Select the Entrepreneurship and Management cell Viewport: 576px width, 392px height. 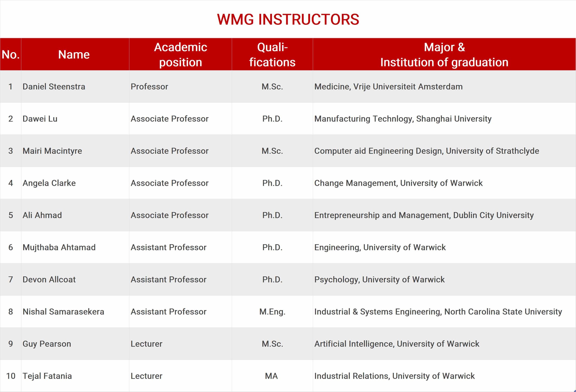pos(444,215)
